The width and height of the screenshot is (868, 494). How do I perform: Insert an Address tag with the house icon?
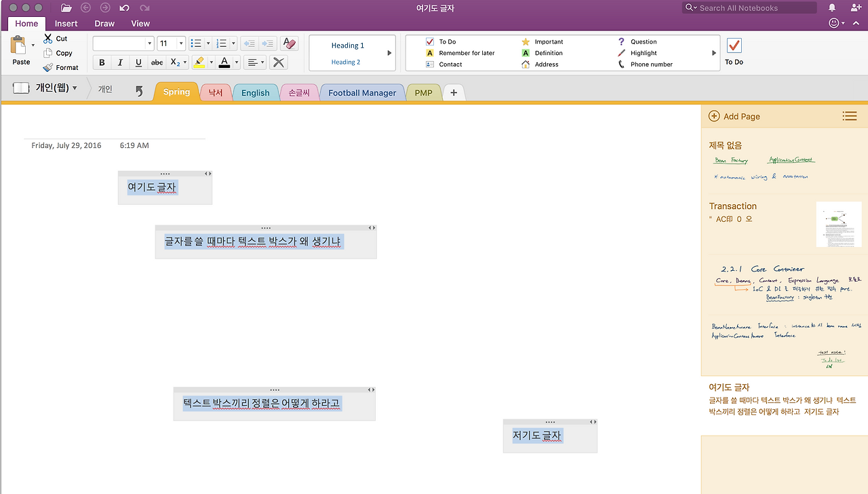526,64
